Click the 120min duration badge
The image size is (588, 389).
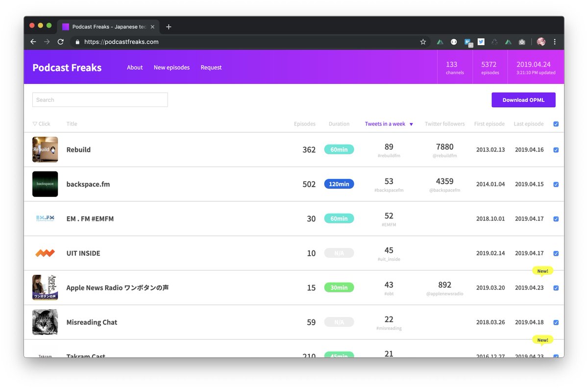click(339, 184)
